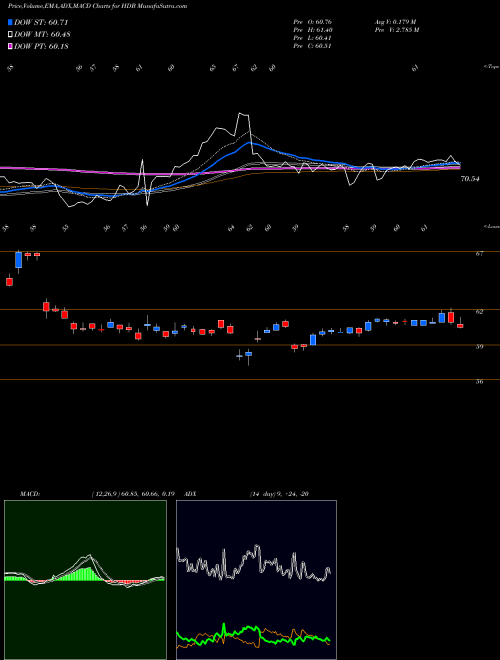The height and width of the screenshot is (660, 500).
Task: Click the 'ADX' panel label
Action: [x=190, y=494]
